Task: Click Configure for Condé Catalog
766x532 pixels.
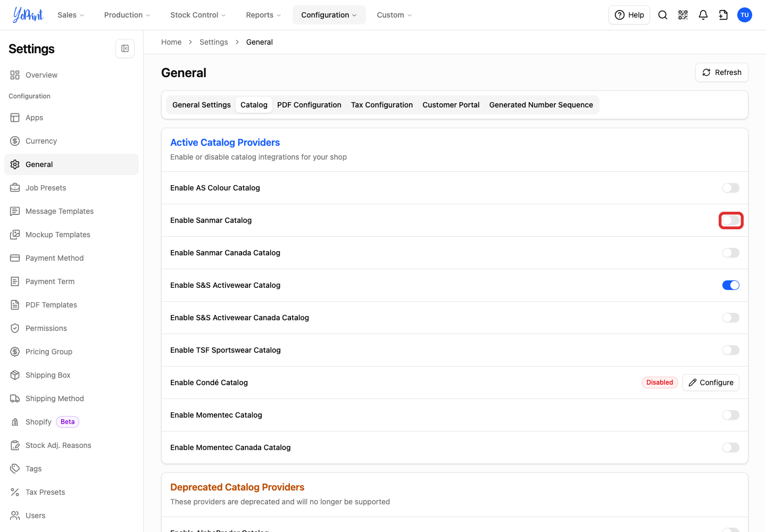Action: (x=711, y=383)
